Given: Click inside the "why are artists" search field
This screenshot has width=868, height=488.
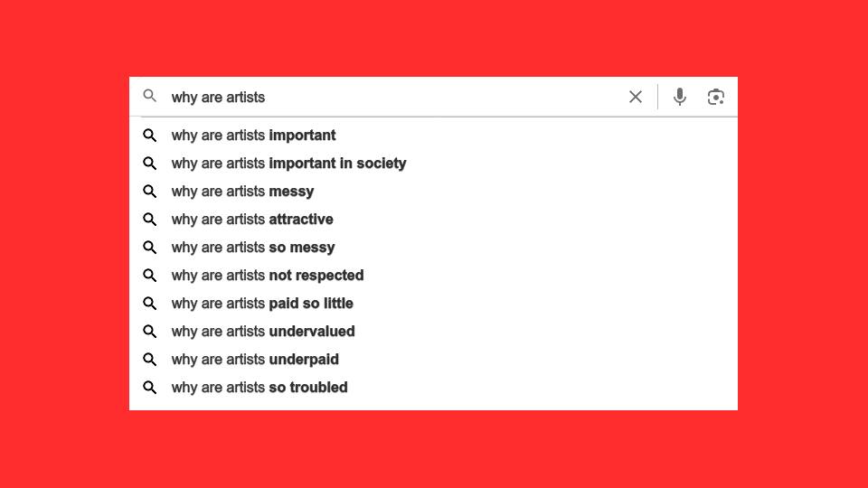Looking at the screenshot, I should 389,98.
